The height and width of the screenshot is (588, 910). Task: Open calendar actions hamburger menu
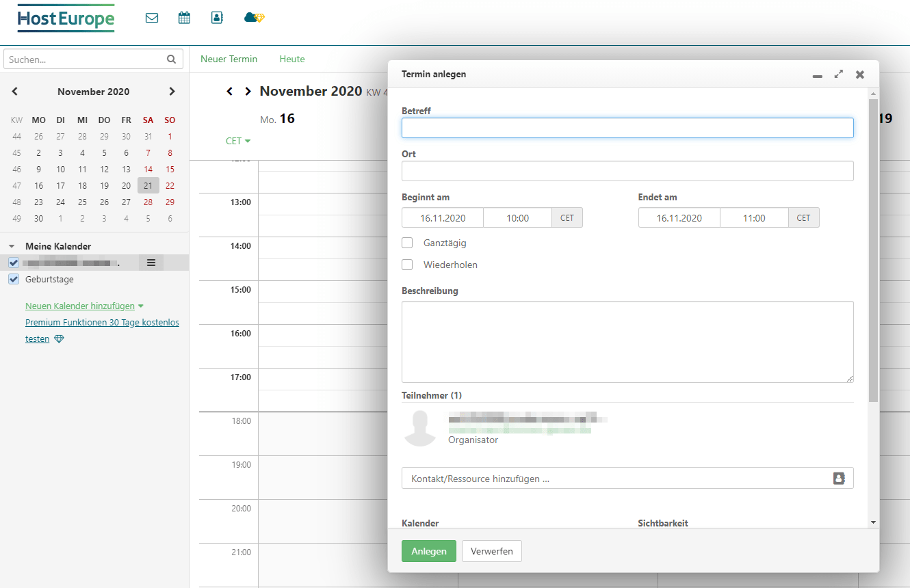tap(151, 263)
